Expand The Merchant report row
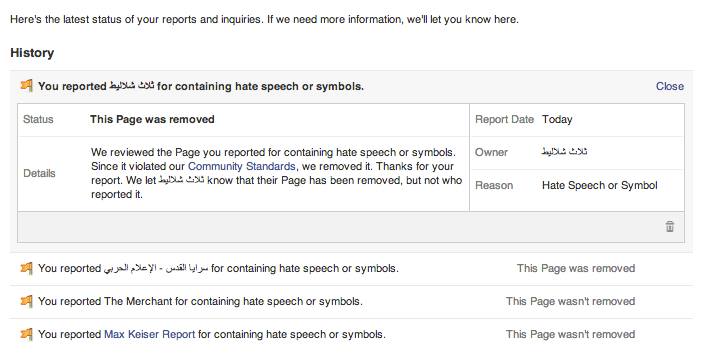This screenshot has height=363, width=708. 351,302
